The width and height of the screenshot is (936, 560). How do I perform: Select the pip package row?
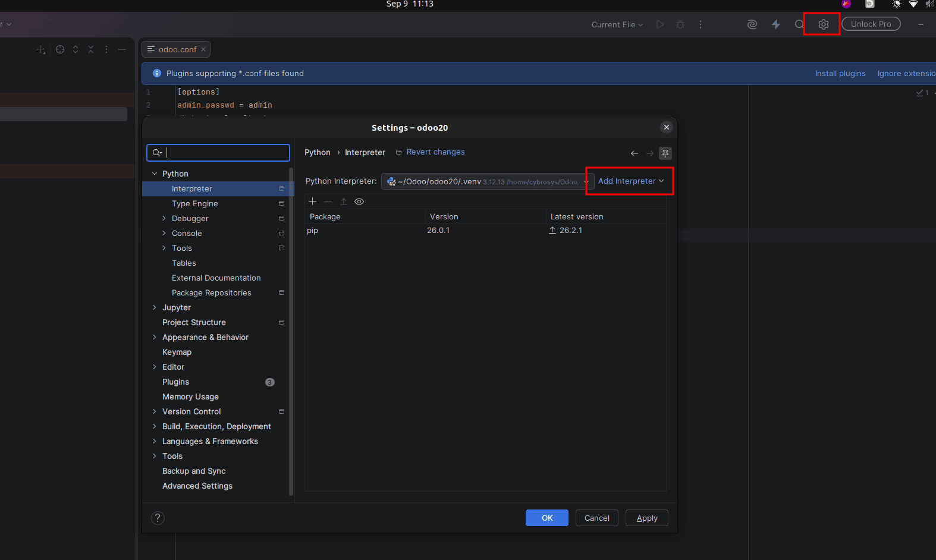485,231
